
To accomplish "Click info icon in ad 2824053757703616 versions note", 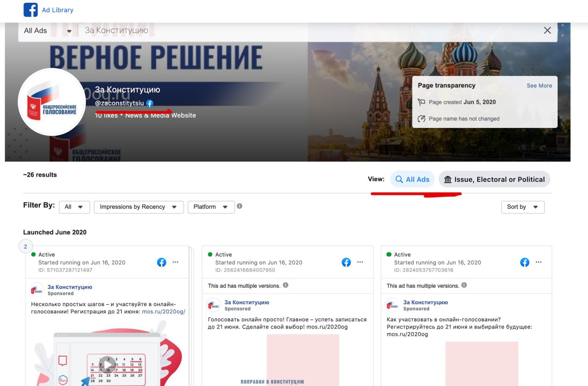I will (464, 285).
